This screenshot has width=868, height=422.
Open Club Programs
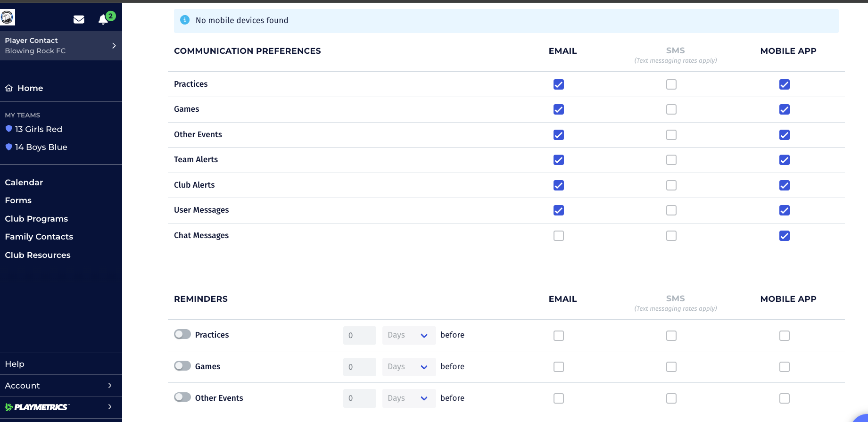click(36, 219)
